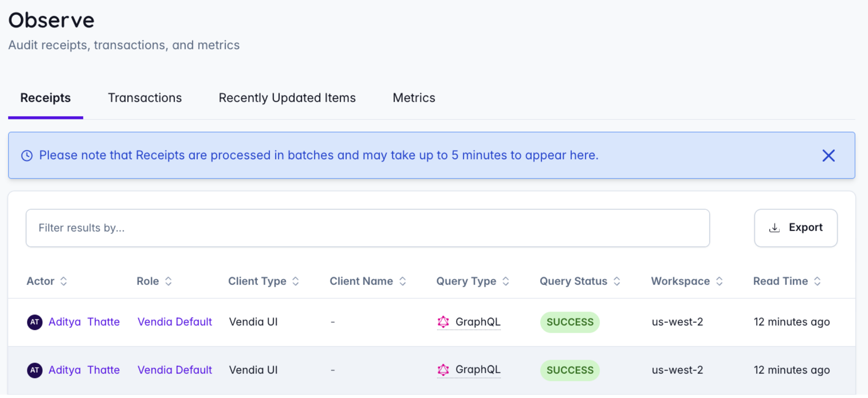The width and height of the screenshot is (868, 398).
Task: Switch to the Transactions tab
Action: tap(145, 98)
